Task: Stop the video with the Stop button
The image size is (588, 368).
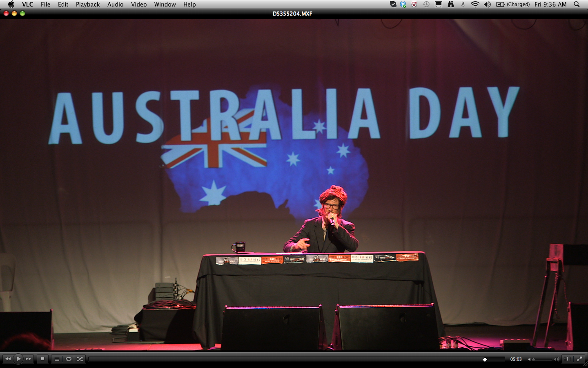Action: click(42, 359)
